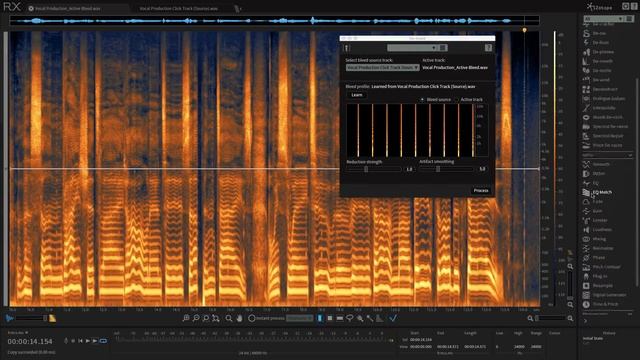Click the waveform overview strip at top
640x360 pixels.
point(274,20)
